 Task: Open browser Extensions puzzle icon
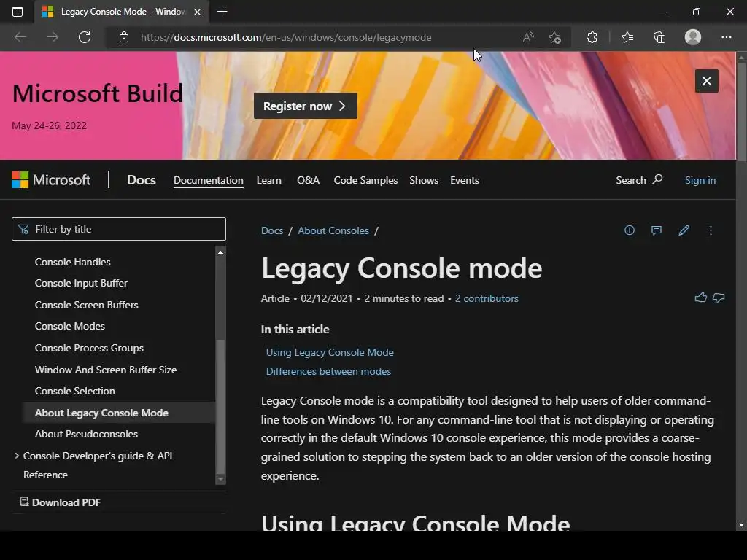(592, 37)
